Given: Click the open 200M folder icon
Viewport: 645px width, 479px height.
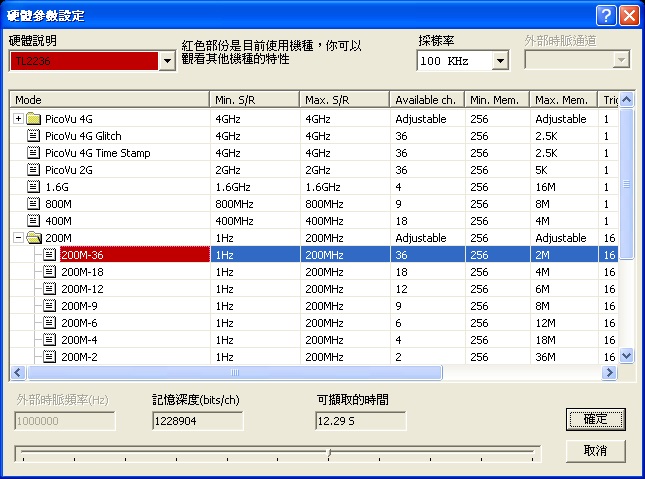Looking at the screenshot, I should [x=34, y=238].
